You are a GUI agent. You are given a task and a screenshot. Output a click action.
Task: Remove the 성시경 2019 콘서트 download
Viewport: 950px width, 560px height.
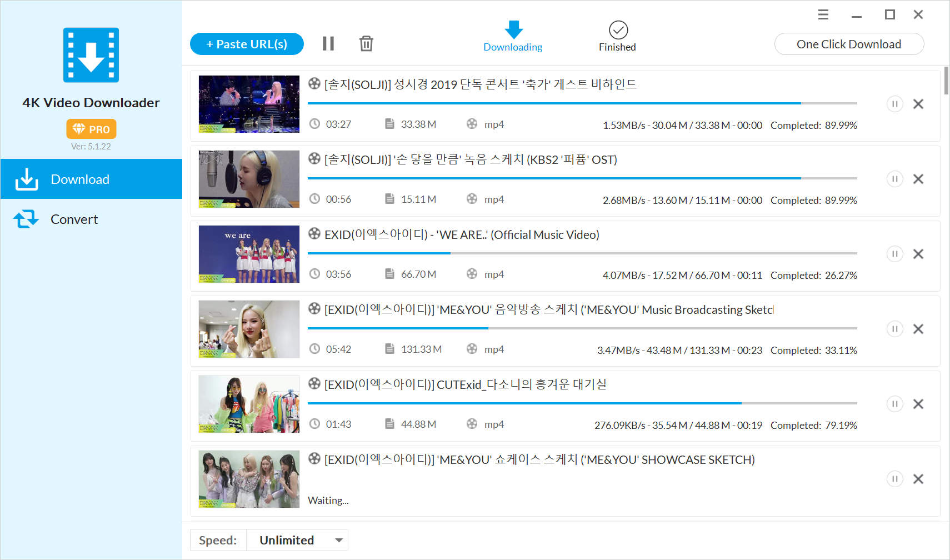point(918,104)
